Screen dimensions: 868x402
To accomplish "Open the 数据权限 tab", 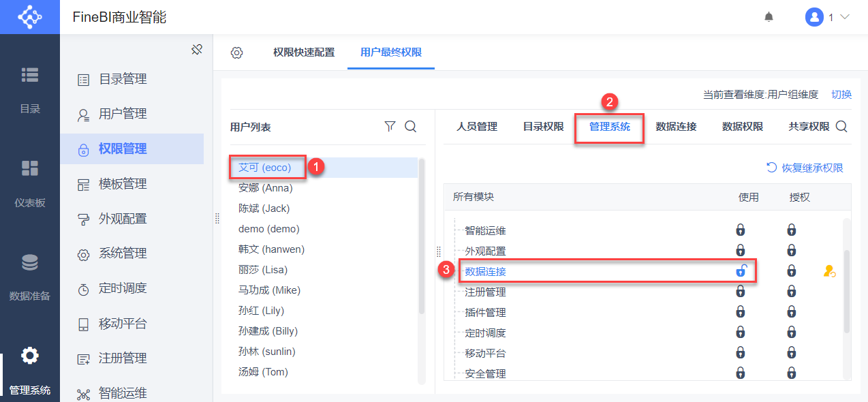I will coord(743,127).
